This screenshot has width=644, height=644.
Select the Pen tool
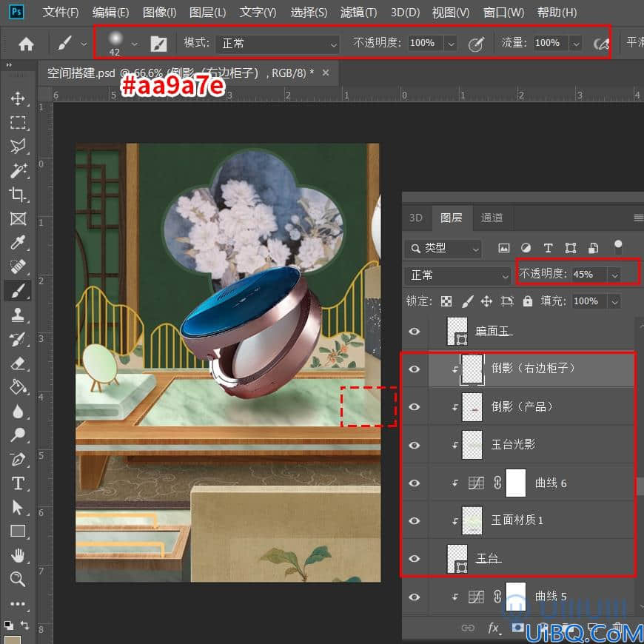point(18,459)
